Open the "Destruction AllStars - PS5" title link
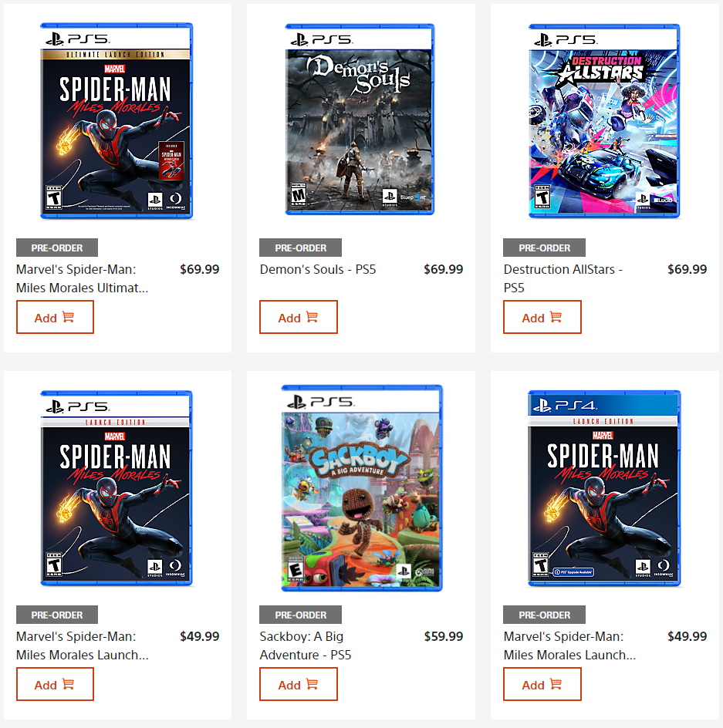The width and height of the screenshot is (723, 728). click(x=563, y=278)
